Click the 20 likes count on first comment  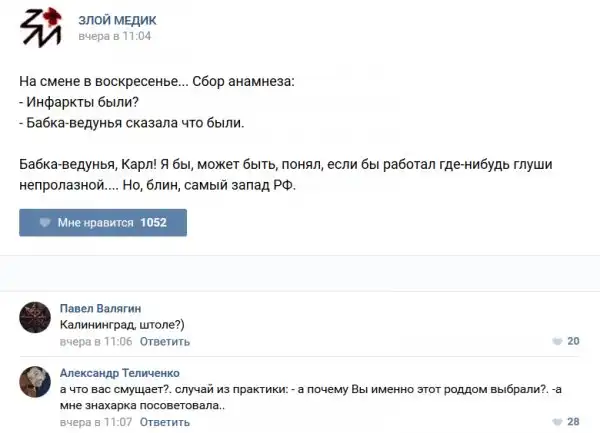pyautogui.click(x=573, y=342)
